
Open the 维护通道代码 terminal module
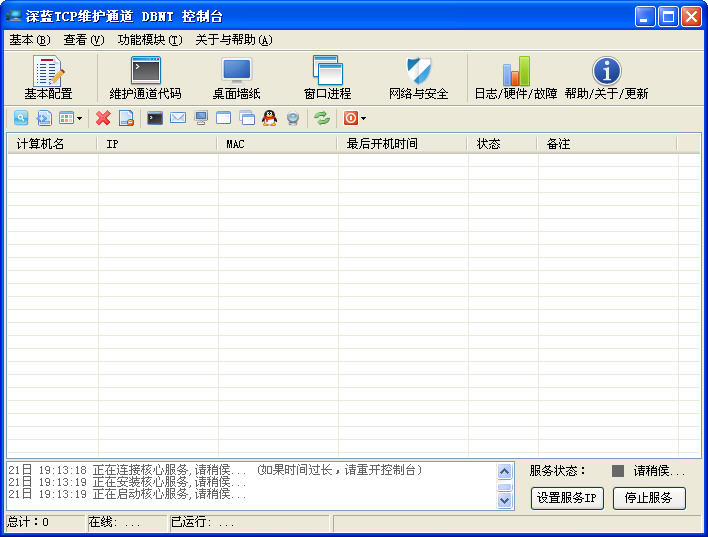point(145,78)
